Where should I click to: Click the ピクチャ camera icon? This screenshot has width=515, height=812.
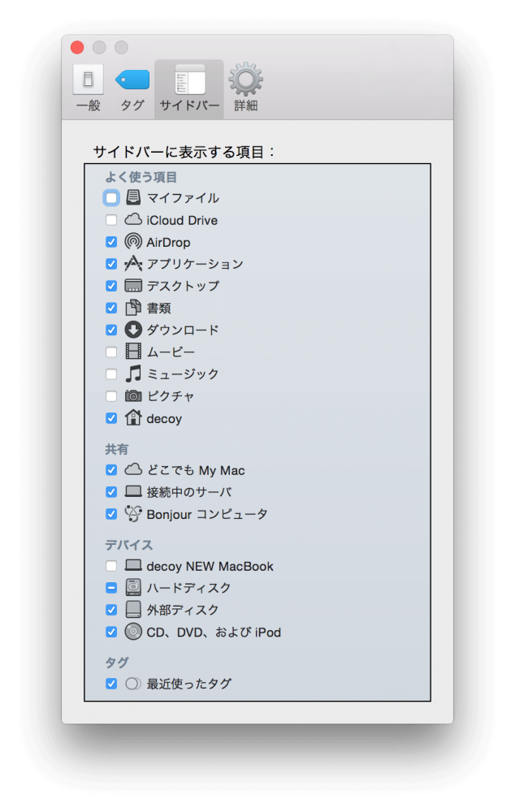tap(133, 396)
